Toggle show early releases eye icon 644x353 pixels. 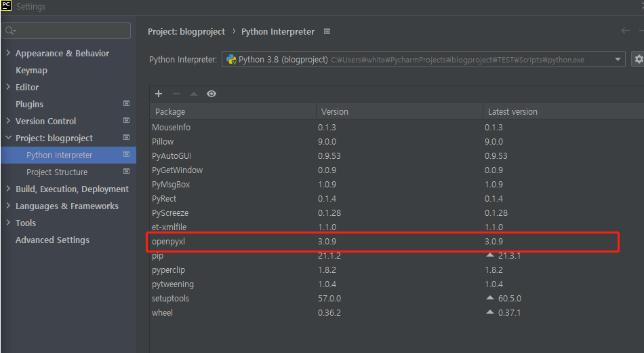[x=212, y=94]
